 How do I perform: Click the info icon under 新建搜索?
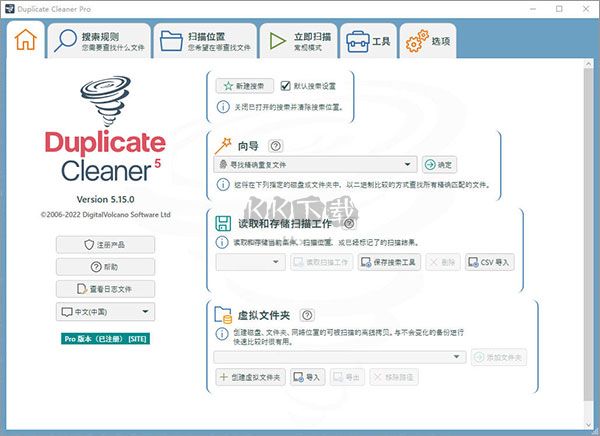tap(223, 107)
